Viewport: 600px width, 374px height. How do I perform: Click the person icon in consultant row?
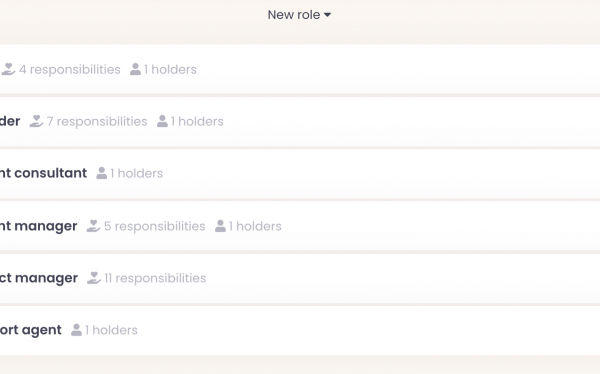point(101,173)
